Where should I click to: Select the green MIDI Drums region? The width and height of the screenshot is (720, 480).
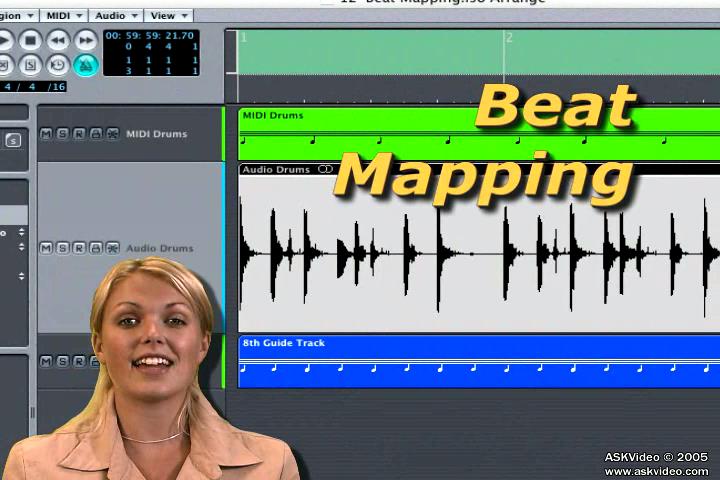[x=479, y=134]
